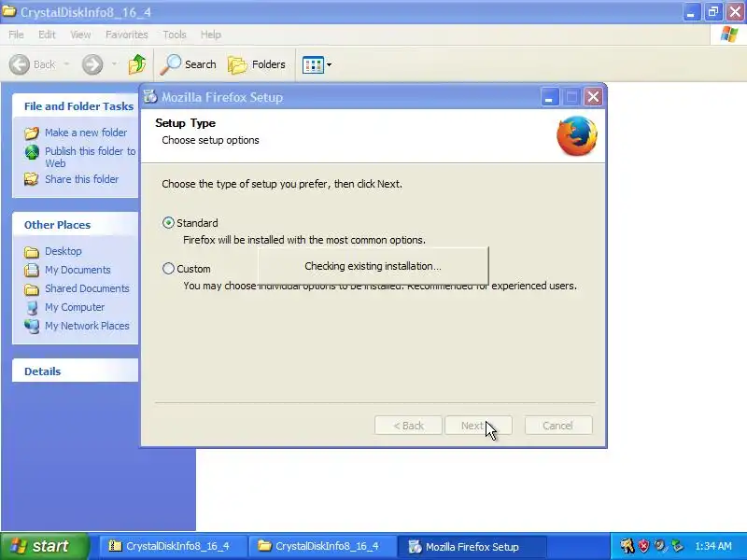Click the Explorer Forward arrow button
The image size is (747, 560).
pos(92,64)
